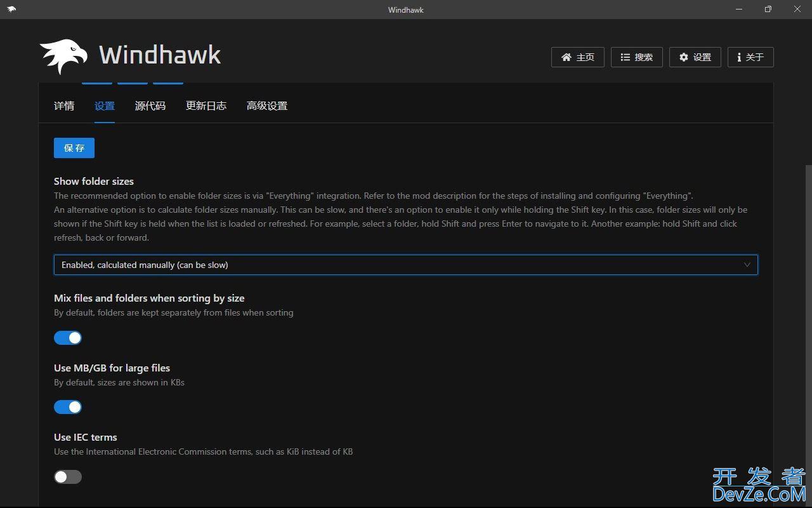Open the Show folder sizes dropdown
Viewport: 812px width, 508px height.
[x=406, y=265]
